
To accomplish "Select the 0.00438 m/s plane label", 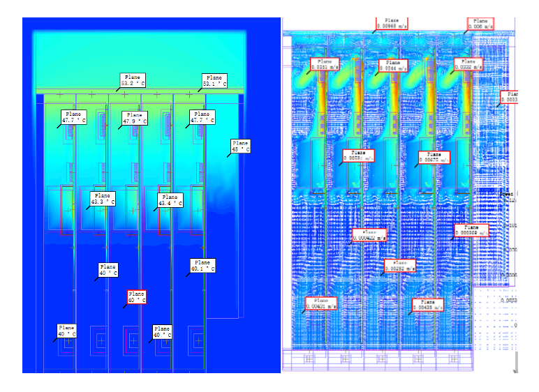I will [427, 303].
